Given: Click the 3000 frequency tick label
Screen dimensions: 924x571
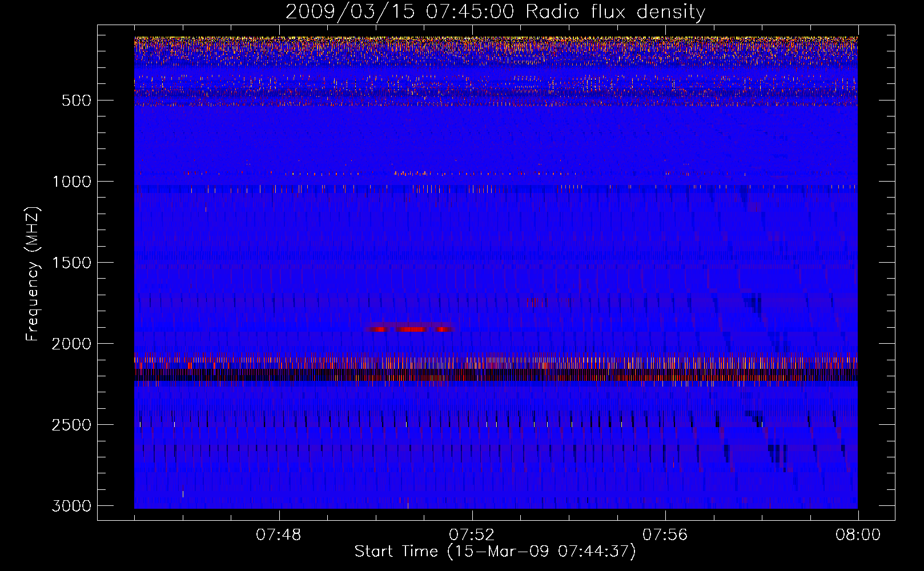Looking at the screenshot, I should (x=71, y=506).
